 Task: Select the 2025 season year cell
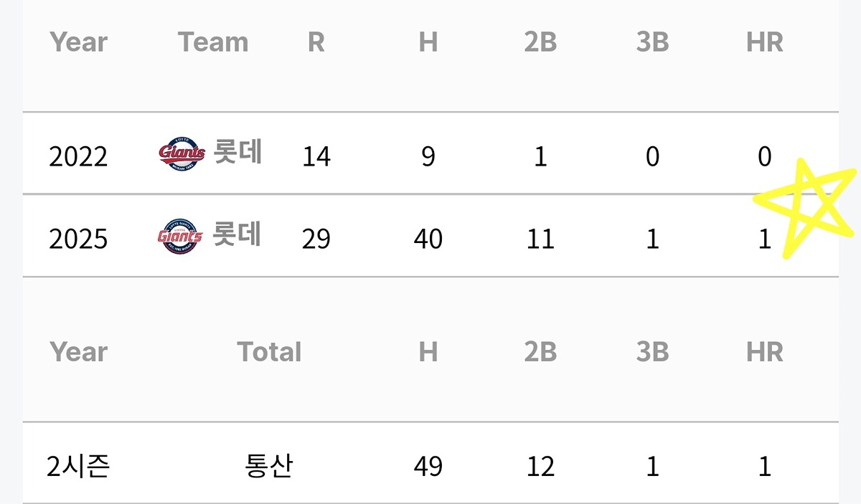point(78,239)
